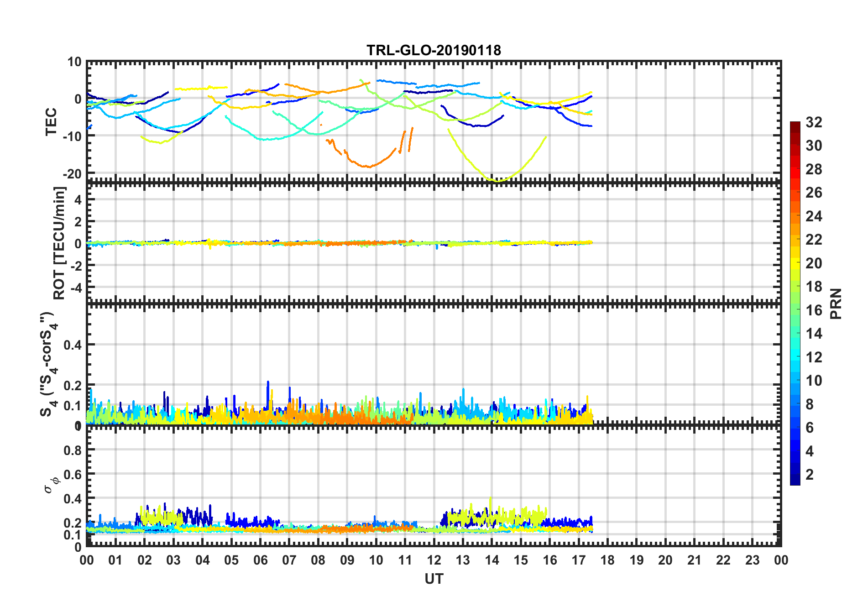Select the TEC y-axis label
This screenshot has height=607, width=868.
coord(51,121)
